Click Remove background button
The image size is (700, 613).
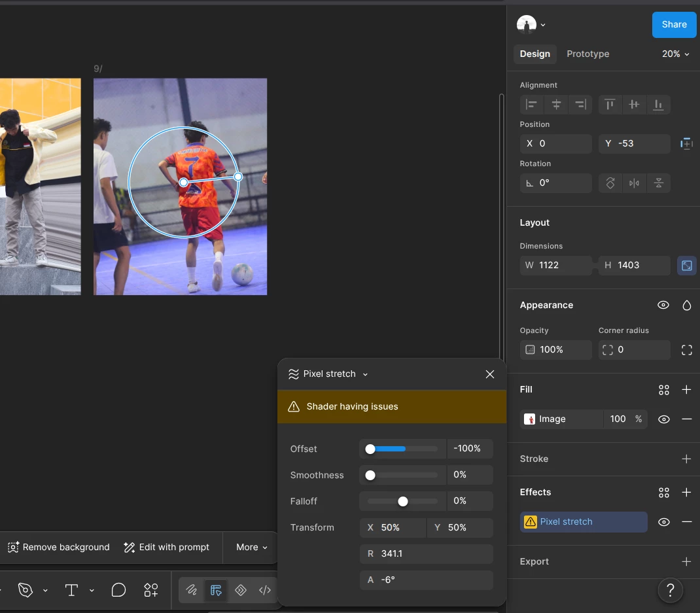pos(58,548)
